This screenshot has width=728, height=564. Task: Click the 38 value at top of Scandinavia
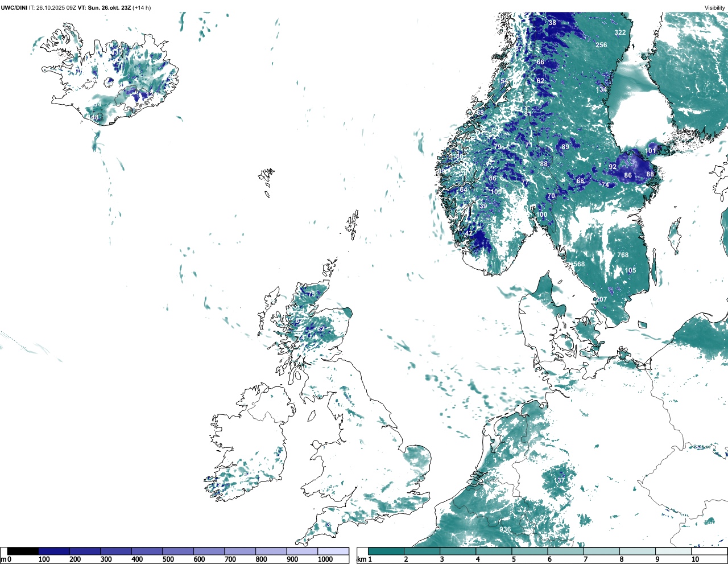552,23
